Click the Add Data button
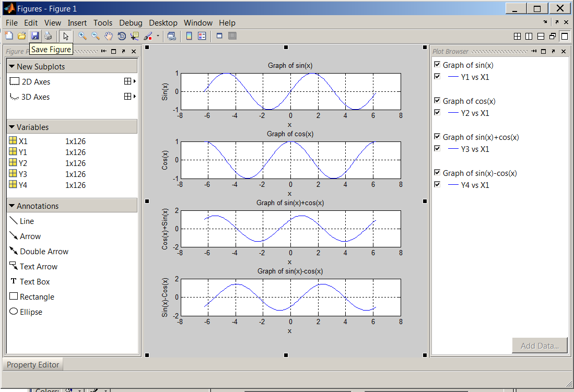574x392 pixels. pyautogui.click(x=540, y=345)
